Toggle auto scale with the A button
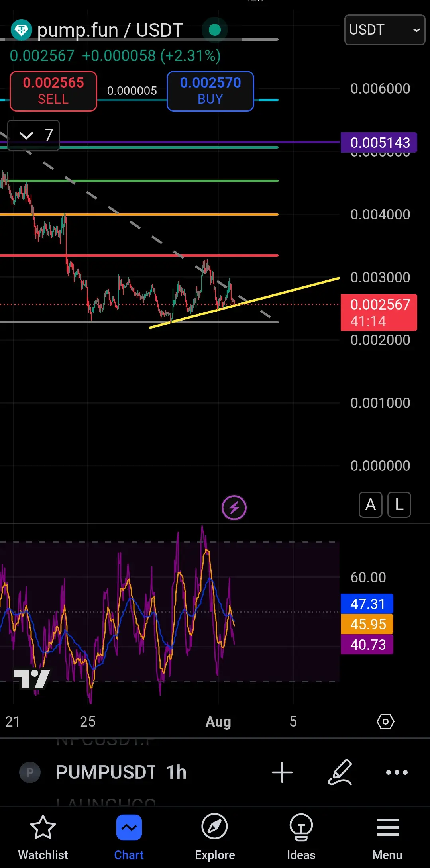Screen dimensions: 430x868 point(371,505)
